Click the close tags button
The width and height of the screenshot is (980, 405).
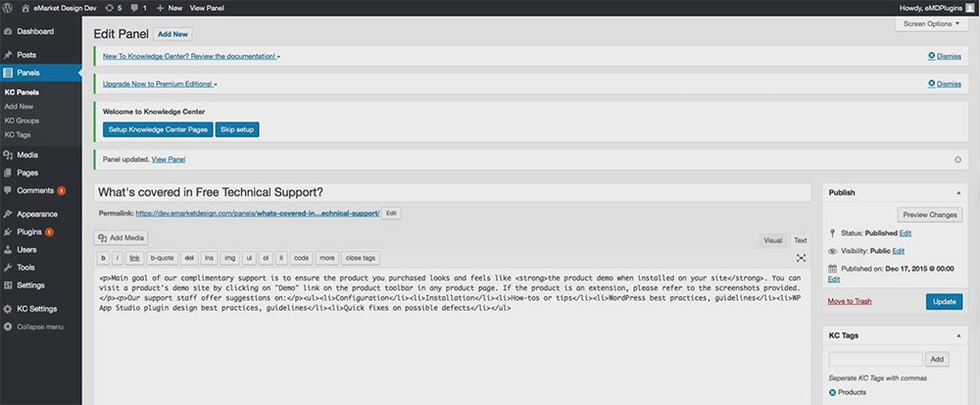coord(360,258)
